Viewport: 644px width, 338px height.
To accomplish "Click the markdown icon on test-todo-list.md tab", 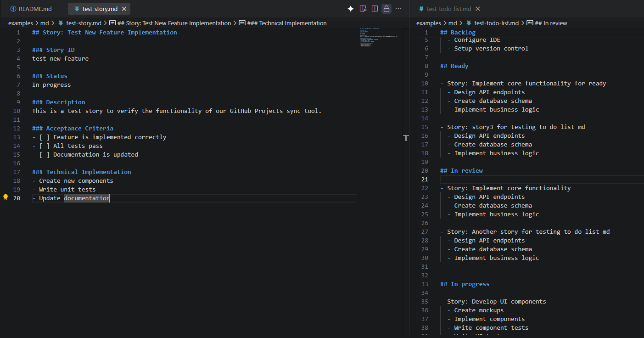I will point(421,9).
